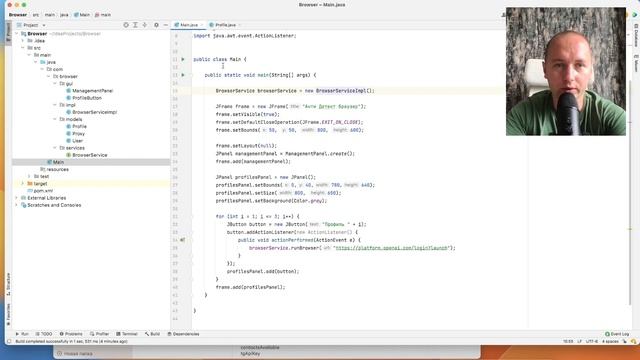Viewport: 640px width, 360px height.
Task: Click the 4 spaces indent setting
Action: click(610, 341)
